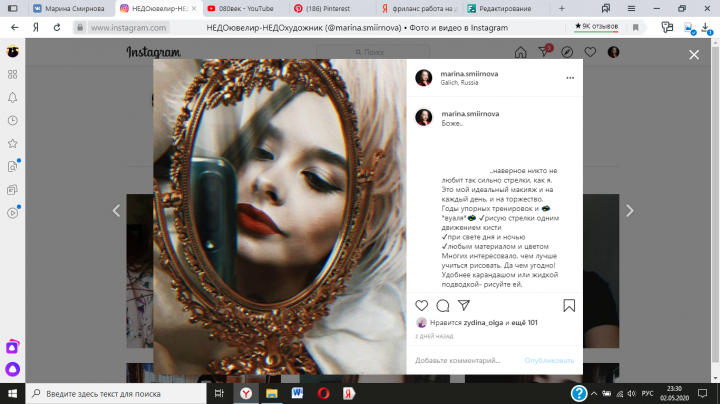Open sidebar history clock icon
The image size is (720, 404).
click(12, 120)
